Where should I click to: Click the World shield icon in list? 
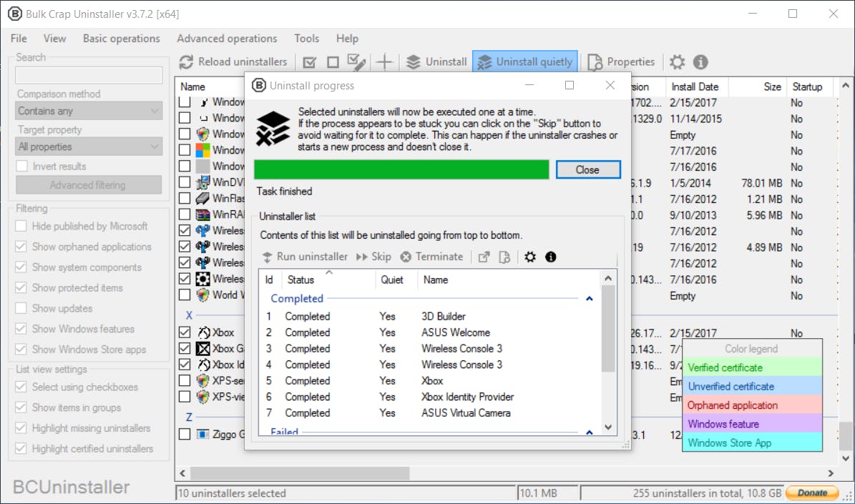coord(203,295)
